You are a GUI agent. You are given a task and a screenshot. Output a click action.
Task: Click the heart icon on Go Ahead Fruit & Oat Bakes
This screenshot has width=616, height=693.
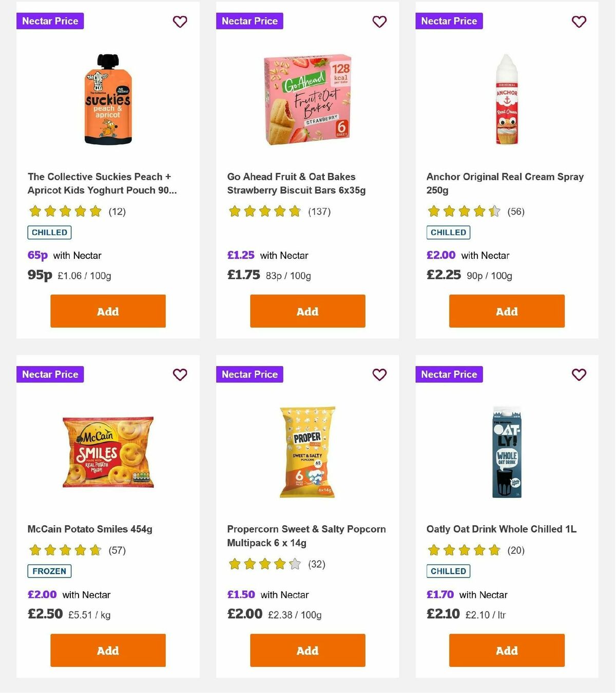pos(379,22)
